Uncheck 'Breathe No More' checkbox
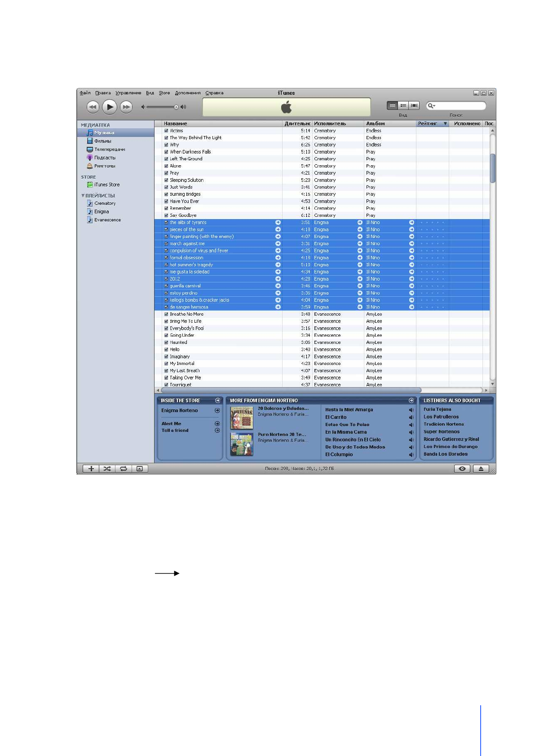This screenshot has height=756, width=535. tap(166, 314)
